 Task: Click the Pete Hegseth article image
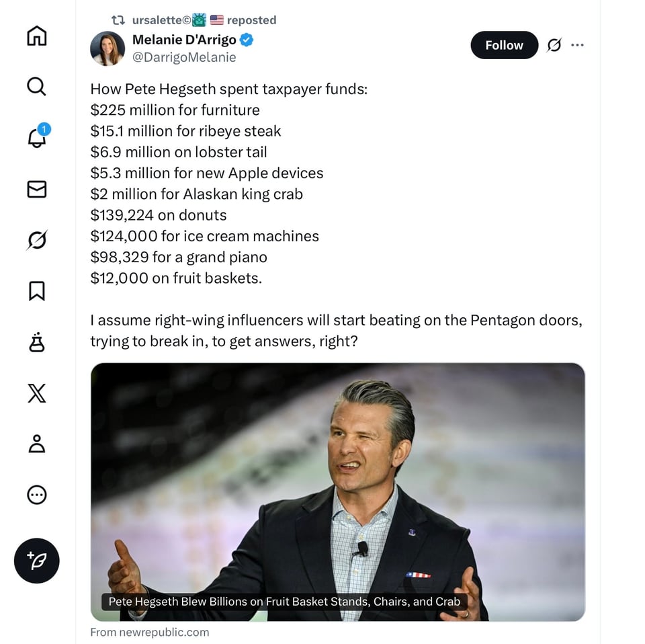tap(338, 491)
